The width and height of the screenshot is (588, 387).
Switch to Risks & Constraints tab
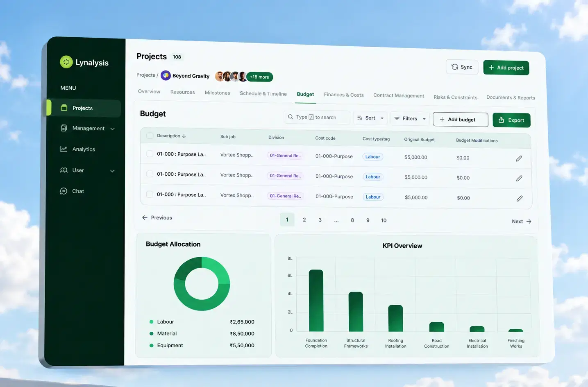(x=455, y=97)
